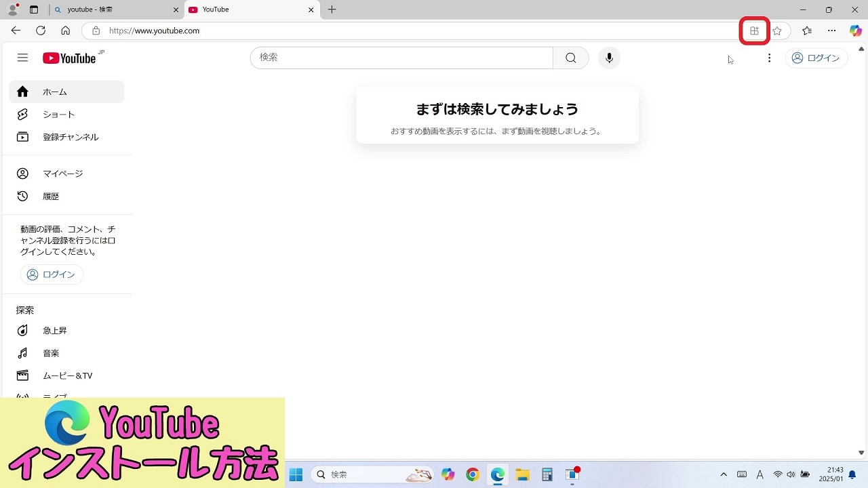Open Movies & TV (ムービー&TV)
Screen dimensions: 868x488
[66, 375]
